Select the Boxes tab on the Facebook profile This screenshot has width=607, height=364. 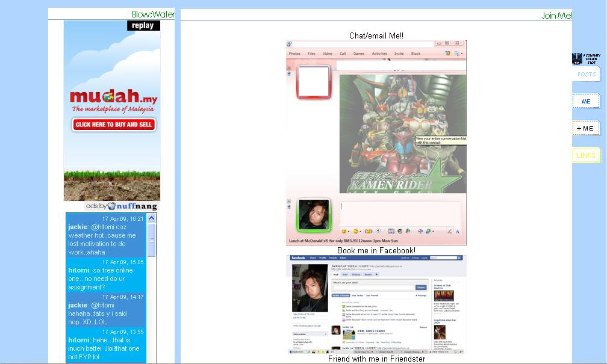click(x=368, y=274)
